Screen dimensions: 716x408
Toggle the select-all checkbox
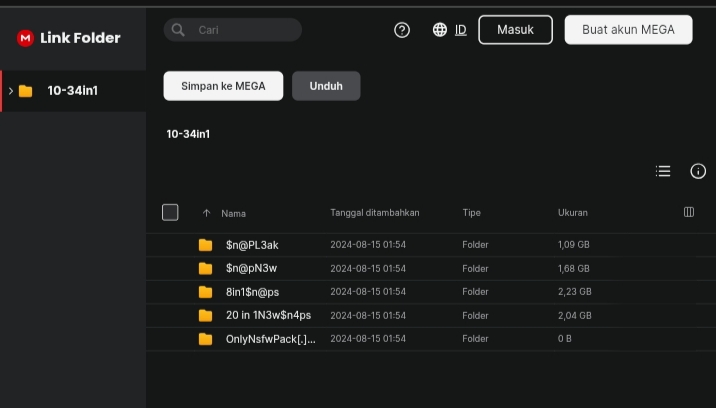(x=170, y=212)
